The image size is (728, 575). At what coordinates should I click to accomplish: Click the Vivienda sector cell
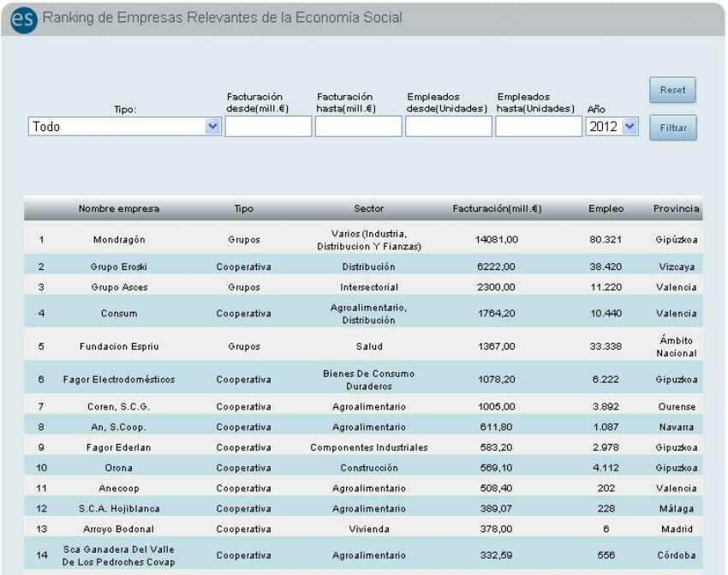tap(369, 529)
